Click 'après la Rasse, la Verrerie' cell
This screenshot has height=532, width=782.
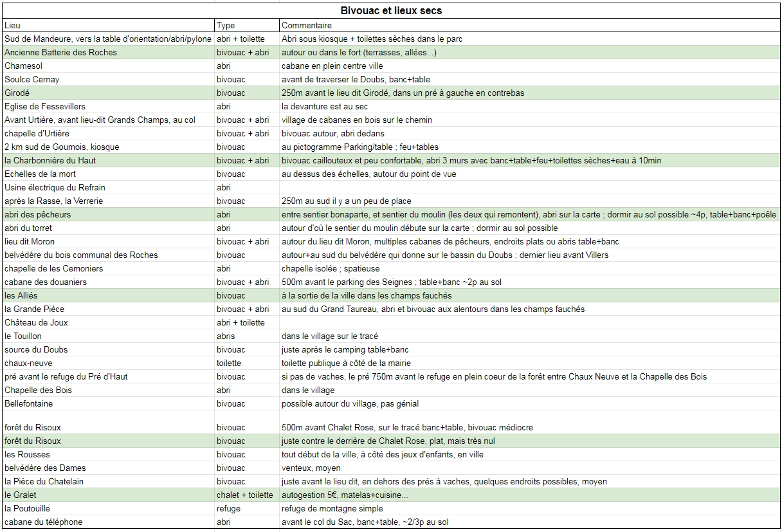[109, 201]
